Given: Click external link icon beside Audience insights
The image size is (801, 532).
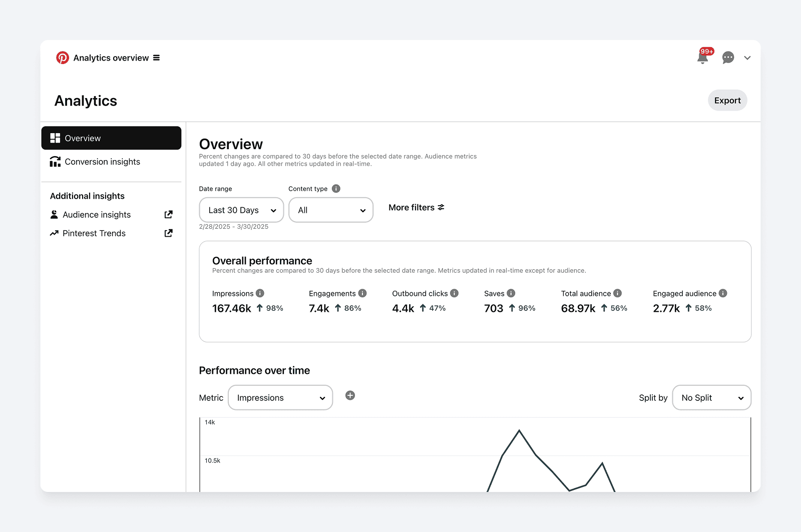Looking at the screenshot, I should [169, 214].
